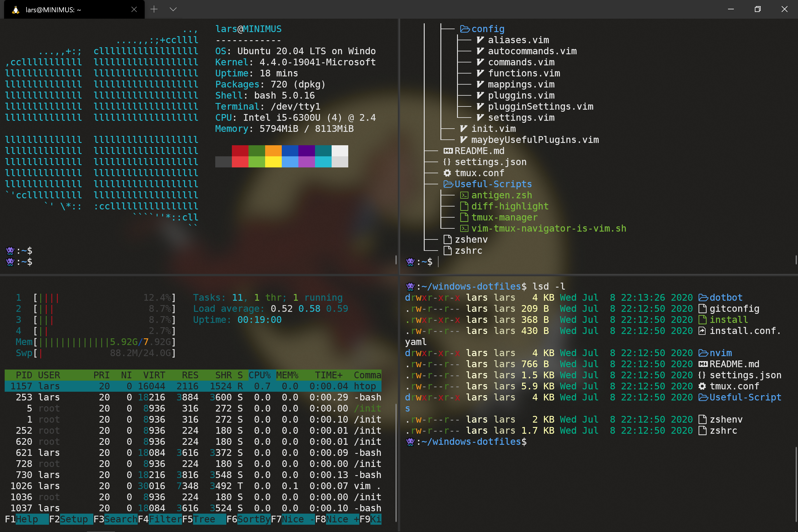Click the vim icon beside settings.vim
Viewport: 798px width, 532px height.
(x=480, y=118)
